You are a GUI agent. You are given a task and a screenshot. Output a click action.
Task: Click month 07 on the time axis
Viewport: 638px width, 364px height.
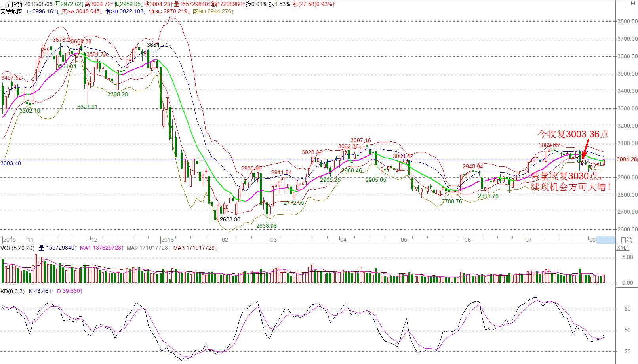(528, 240)
